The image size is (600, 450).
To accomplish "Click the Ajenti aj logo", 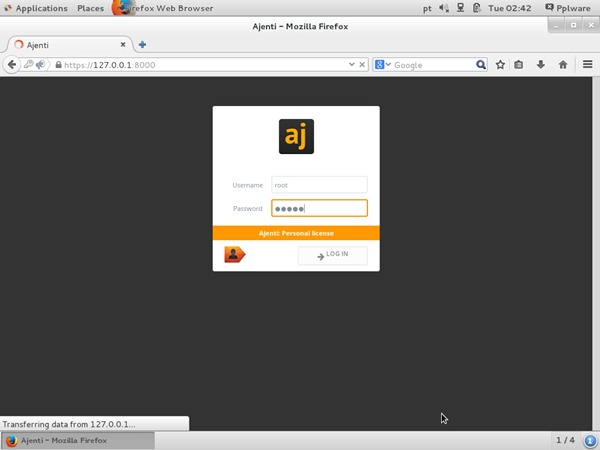I will tap(296, 137).
